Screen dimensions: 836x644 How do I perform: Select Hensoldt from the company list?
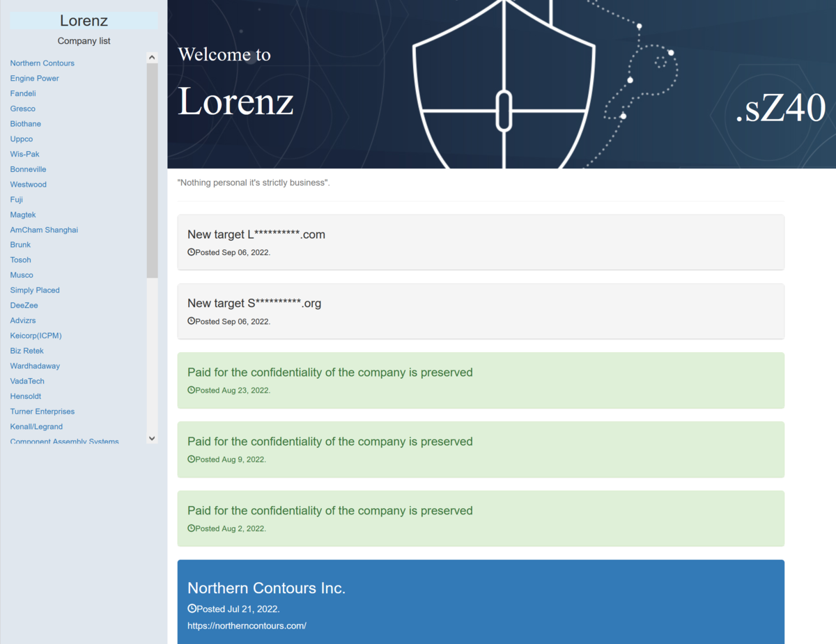click(x=26, y=395)
